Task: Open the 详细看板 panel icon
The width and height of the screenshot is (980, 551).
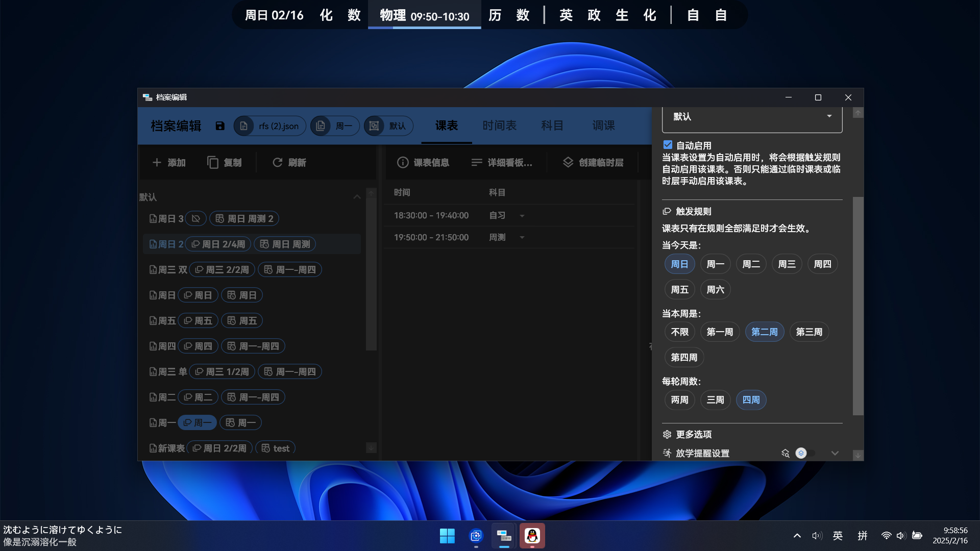Action: tap(476, 162)
